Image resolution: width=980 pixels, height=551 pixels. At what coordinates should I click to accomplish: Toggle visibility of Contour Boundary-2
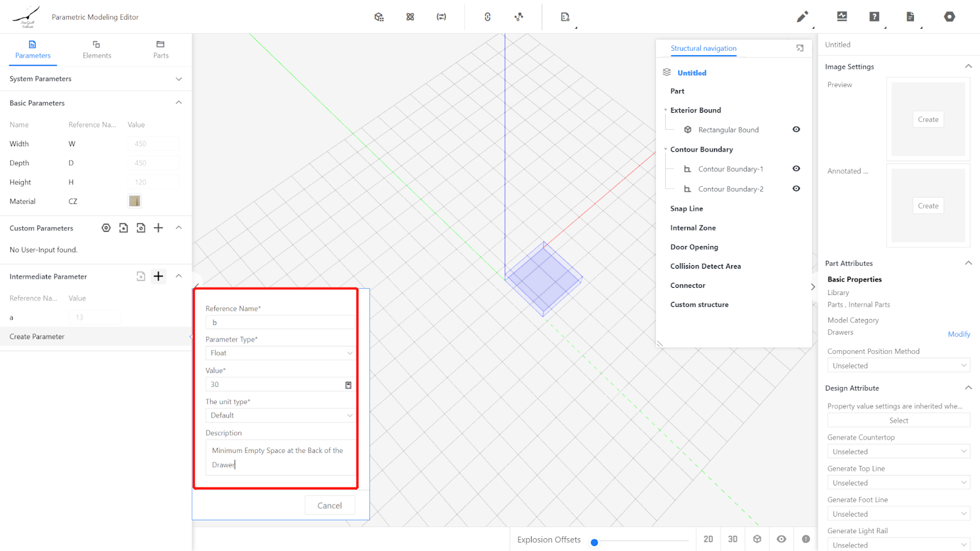pos(796,189)
